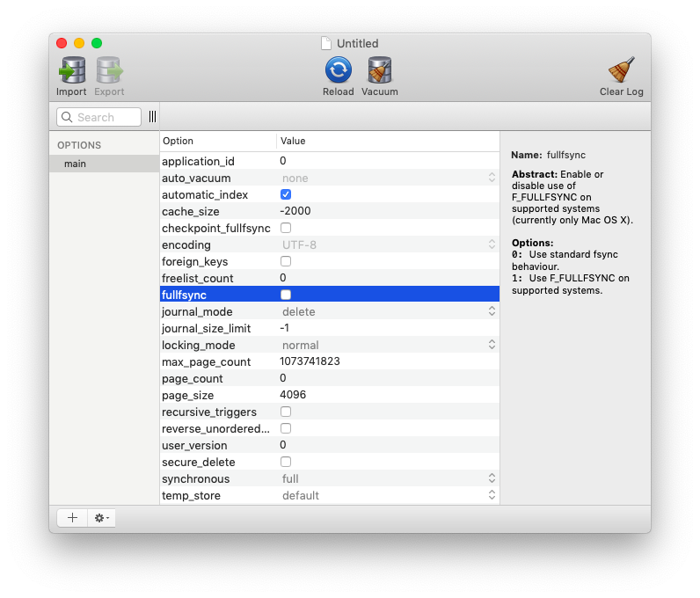The width and height of the screenshot is (700, 598).
Task: Click the page_size value 4096
Action: (x=293, y=395)
